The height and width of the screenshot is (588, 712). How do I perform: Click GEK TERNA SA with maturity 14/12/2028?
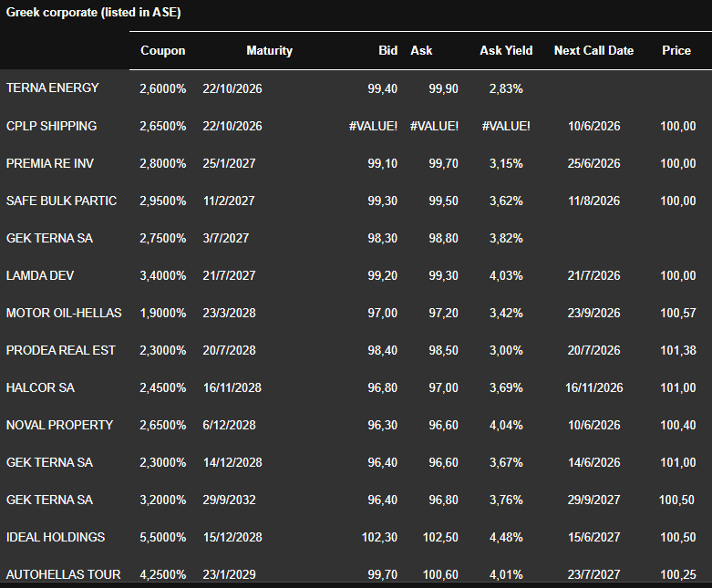pos(49,462)
